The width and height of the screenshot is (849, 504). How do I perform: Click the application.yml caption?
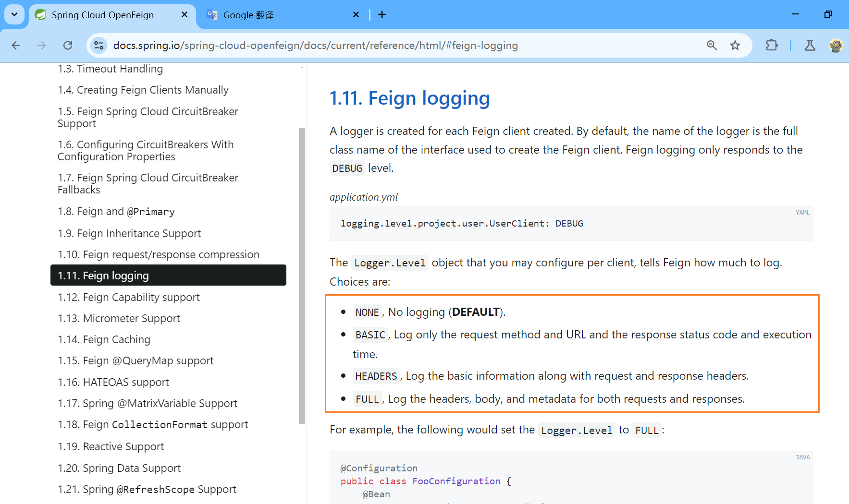(x=364, y=197)
